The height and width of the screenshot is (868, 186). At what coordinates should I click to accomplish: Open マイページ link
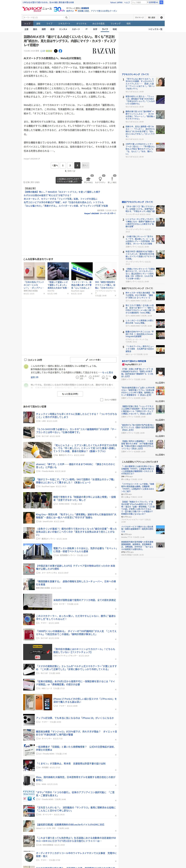(x=139, y=18)
